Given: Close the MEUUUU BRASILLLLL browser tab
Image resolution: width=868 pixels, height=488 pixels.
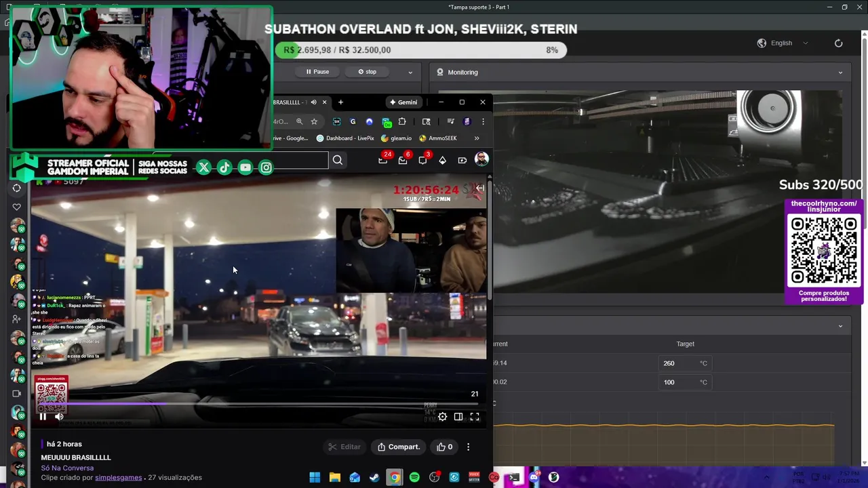Looking at the screenshot, I should [x=324, y=102].
